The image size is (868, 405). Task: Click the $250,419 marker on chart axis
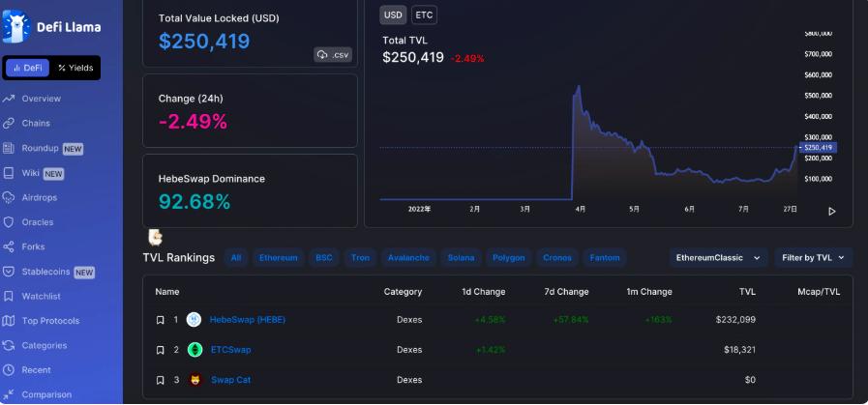pyautogui.click(x=817, y=148)
